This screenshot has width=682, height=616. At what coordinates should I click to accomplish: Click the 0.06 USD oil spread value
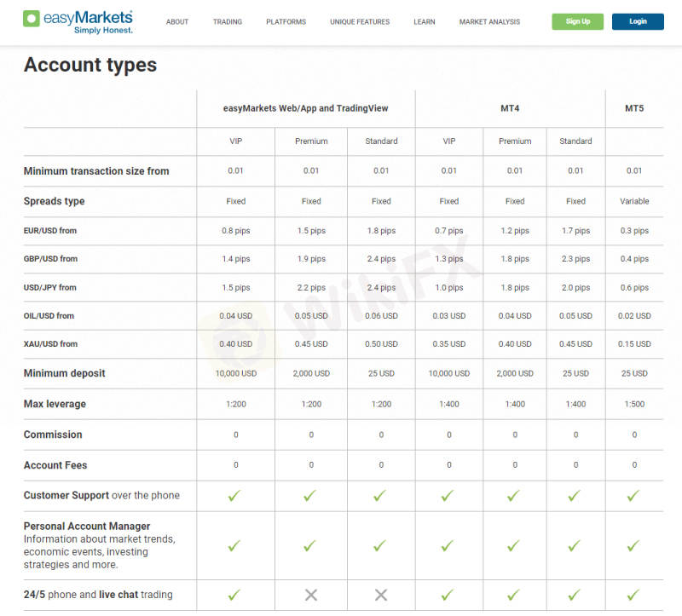(x=381, y=315)
